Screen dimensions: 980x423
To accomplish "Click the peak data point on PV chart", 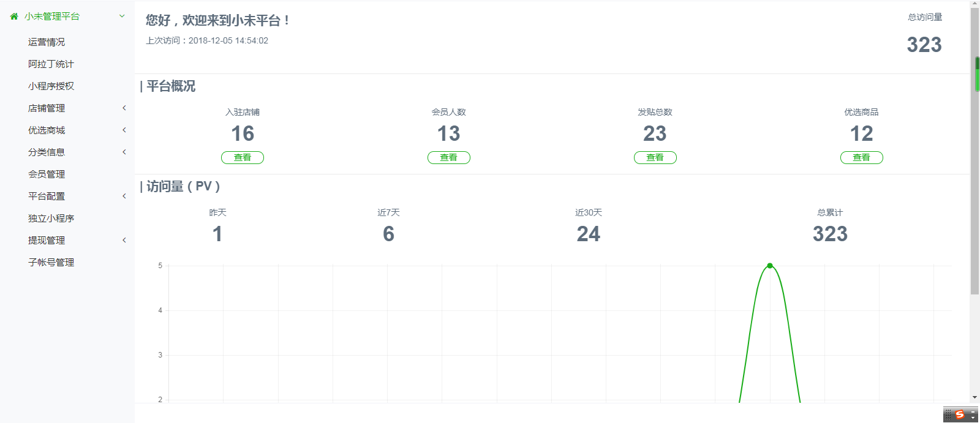I will (770, 266).
